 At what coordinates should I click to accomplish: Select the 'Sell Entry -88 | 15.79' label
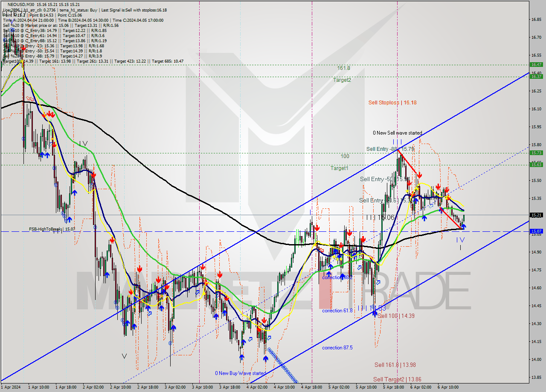coord(390,149)
